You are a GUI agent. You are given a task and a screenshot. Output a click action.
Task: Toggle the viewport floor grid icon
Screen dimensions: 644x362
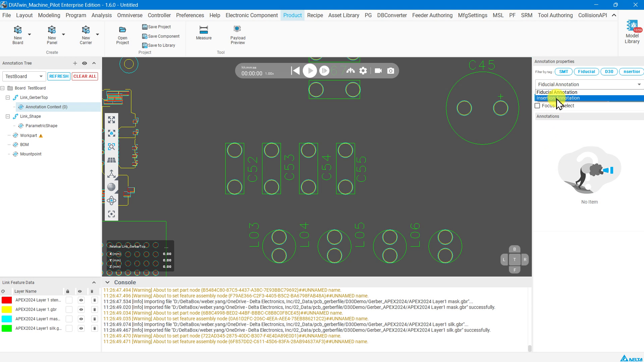[111, 160]
